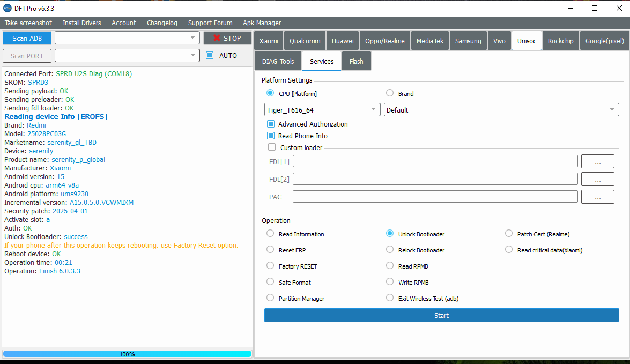The image size is (630, 364).
Task: Click the DFT Pro app logo icon
Action: pyautogui.click(x=8, y=8)
